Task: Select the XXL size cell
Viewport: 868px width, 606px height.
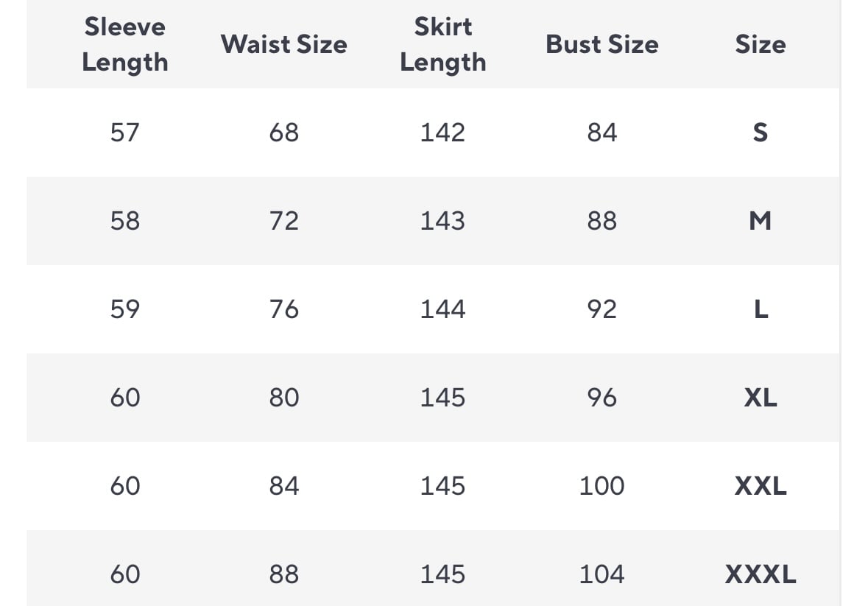Action: pos(760,486)
